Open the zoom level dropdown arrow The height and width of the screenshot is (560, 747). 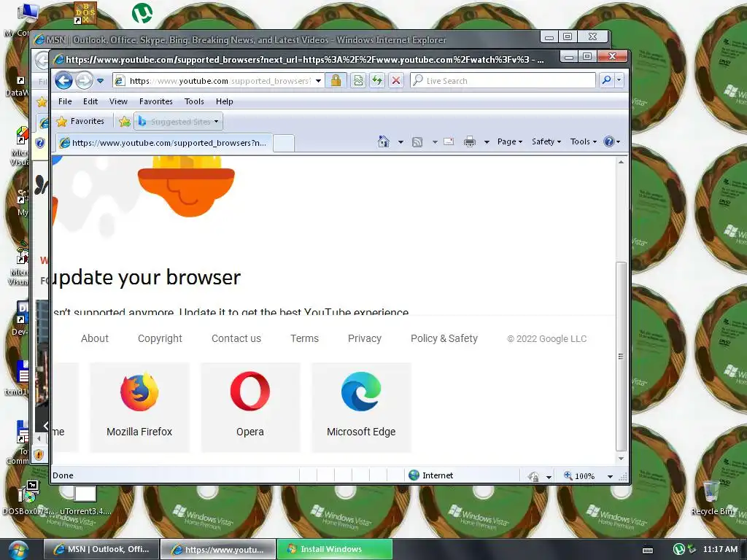(x=610, y=476)
